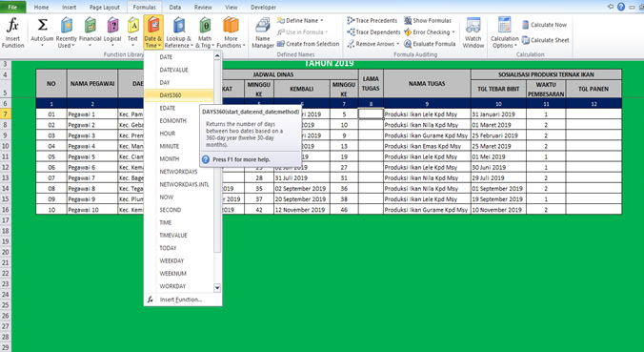Select NETWORKDAYS.INTL function
Viewport: 644px width, 352px height.
(179, 185)
